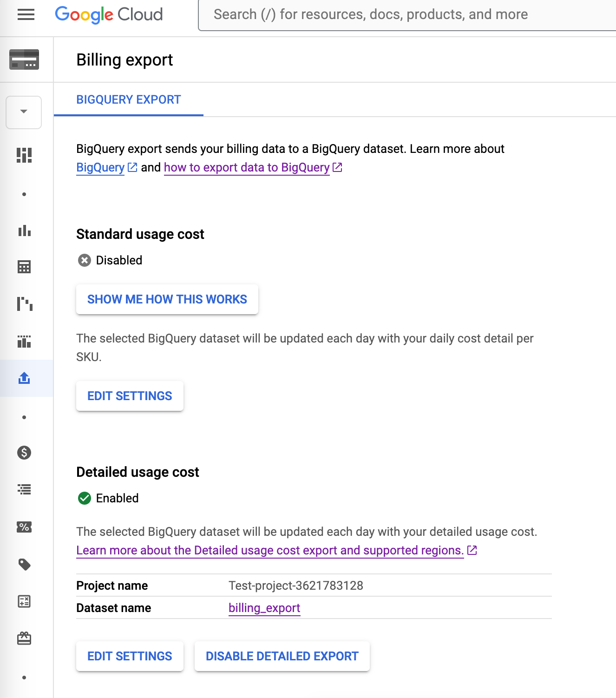Viewport: 616px width, 698px height.
Task: Open the calculator sidebar icon
Action: click(x=24, y=601)
